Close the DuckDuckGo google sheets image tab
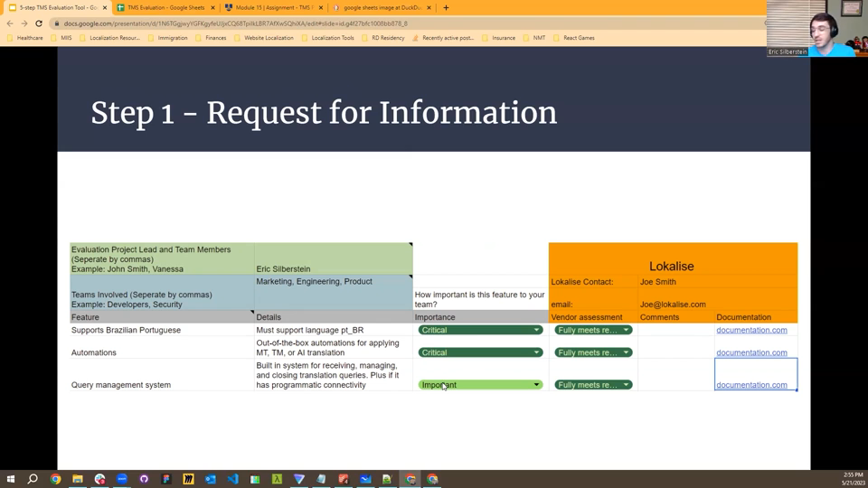868x488 pixels. 429,8
